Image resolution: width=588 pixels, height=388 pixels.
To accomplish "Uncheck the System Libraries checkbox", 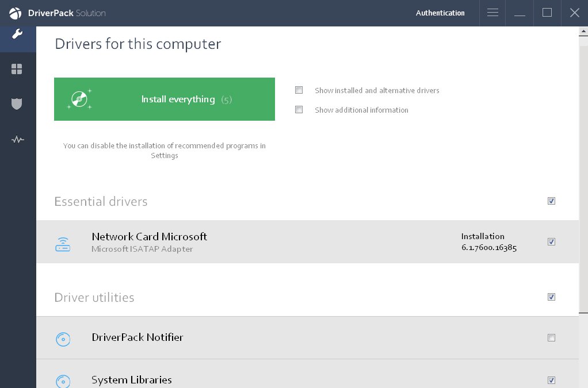I will [x=551, y=380].
